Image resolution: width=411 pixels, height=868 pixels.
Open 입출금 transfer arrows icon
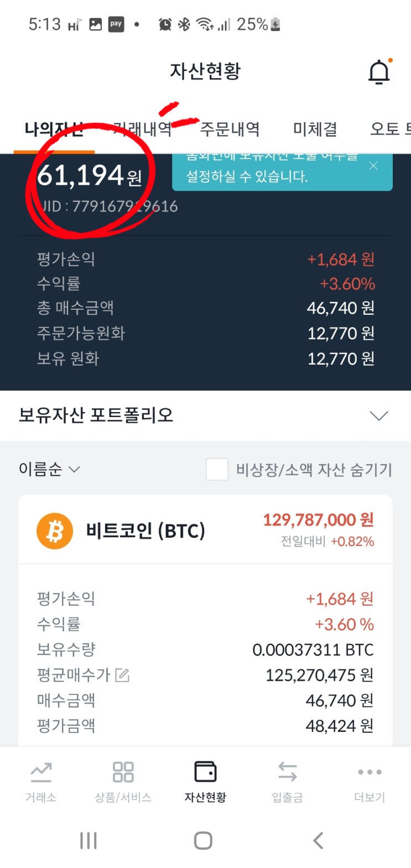(287, 772)
